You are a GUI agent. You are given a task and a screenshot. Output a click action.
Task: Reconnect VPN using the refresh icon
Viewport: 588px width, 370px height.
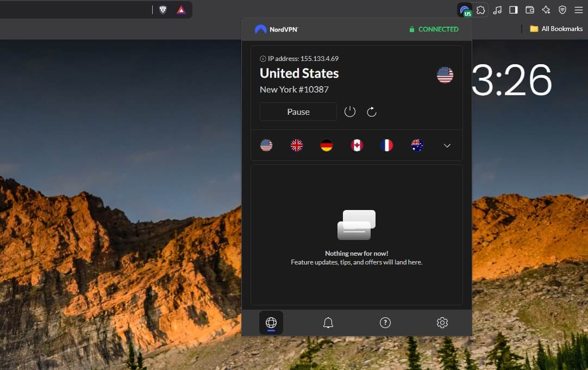372,111
